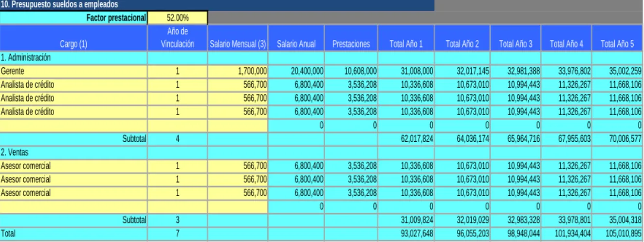Select the 'Total Año 3' header

coord(515,38)
